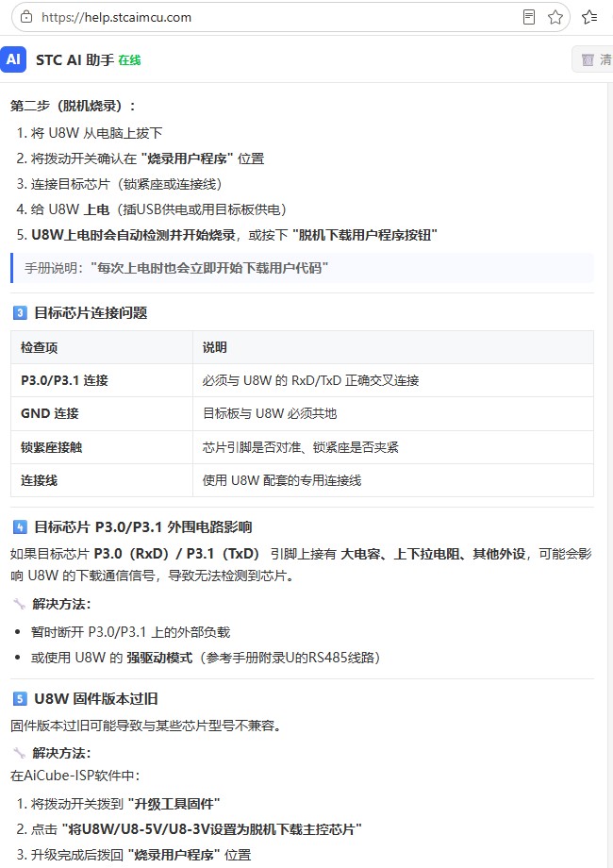Click the help.stcaimcu.com address bar
The width and height of the screenshot is (613, 868).
point(290,17)
